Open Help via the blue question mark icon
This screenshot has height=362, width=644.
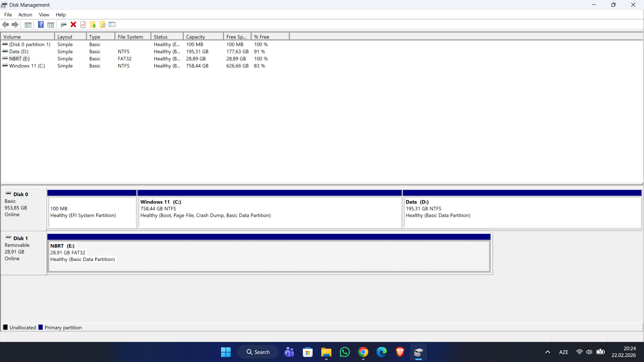[x=41, y=24]
